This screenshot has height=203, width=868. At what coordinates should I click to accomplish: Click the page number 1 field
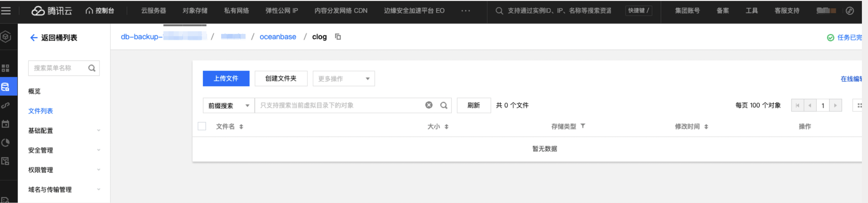point(822,106)
